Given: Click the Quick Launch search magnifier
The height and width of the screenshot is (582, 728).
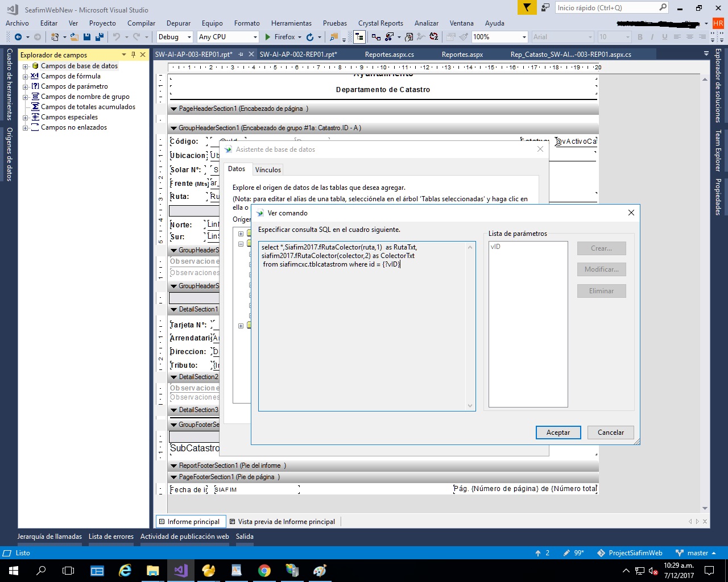Looking at the screenshot, I should click(663, 7).
